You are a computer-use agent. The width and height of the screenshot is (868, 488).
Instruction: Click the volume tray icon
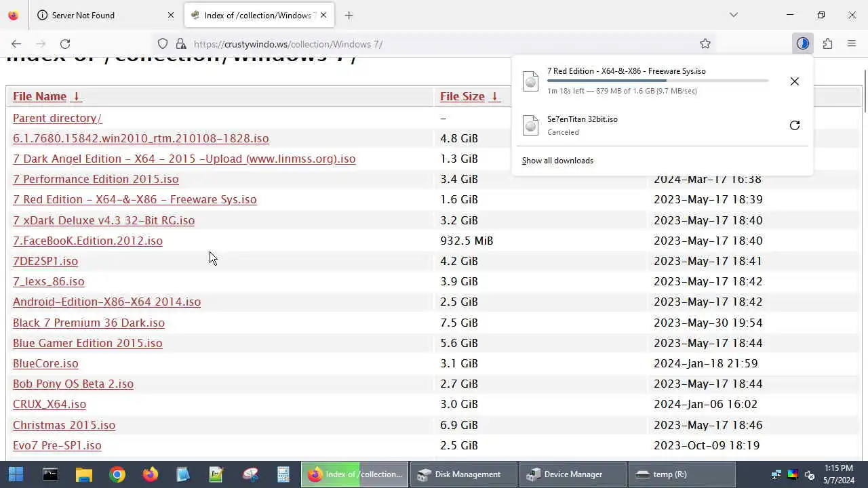click(x=809, y=475)
